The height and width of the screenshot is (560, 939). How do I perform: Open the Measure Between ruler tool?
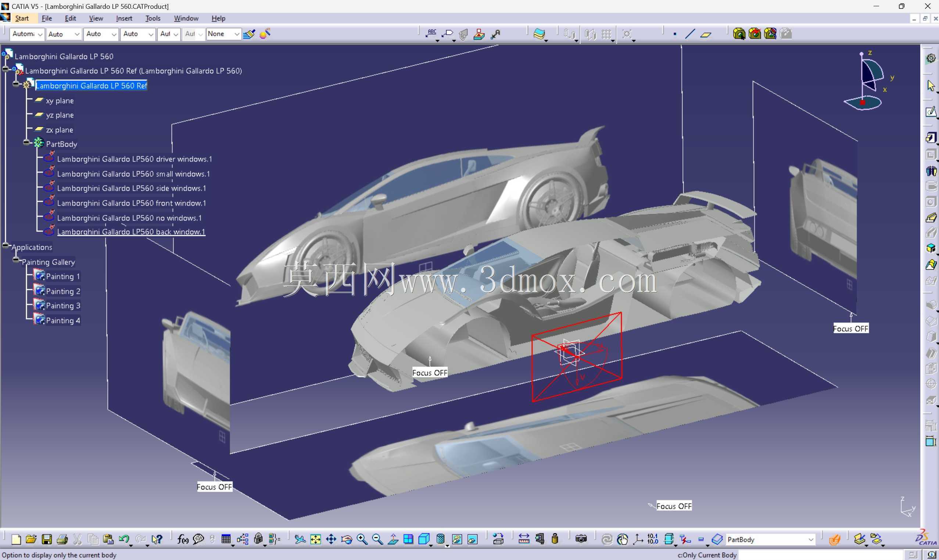click(x=524, y=539)
